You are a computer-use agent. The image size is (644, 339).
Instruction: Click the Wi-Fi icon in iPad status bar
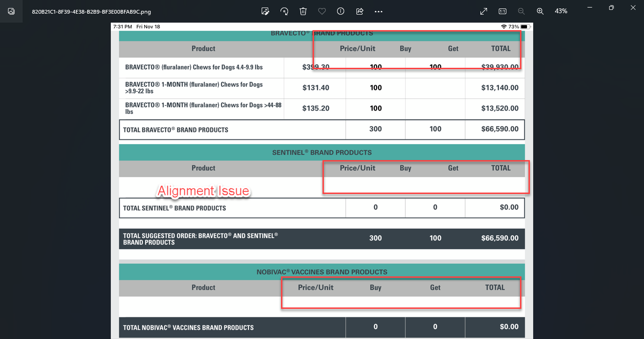click(x=504, y=27)
